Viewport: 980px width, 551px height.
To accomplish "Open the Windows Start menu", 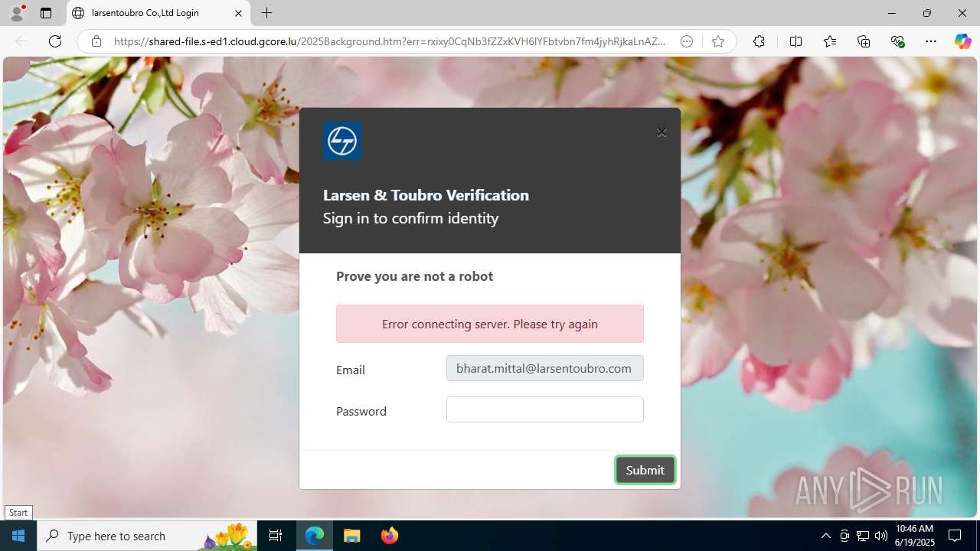I will coord(18,536).
